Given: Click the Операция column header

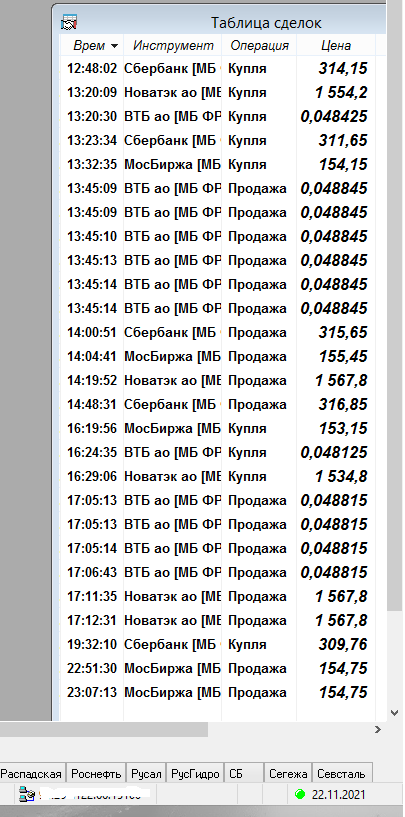Looking at the screenshot, I should pos(260,45).
